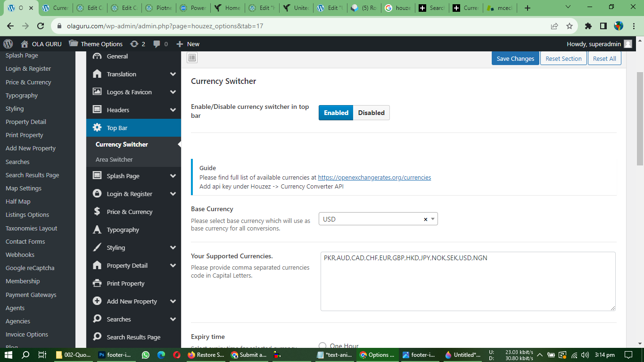
Task: Expand Translation section chevron
Action: click(x=173, y=74)
